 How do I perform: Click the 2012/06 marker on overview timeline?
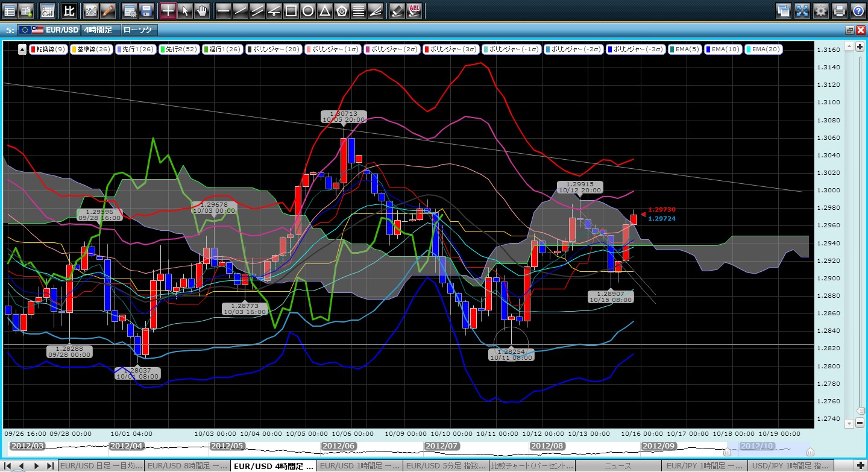(340, 445)
